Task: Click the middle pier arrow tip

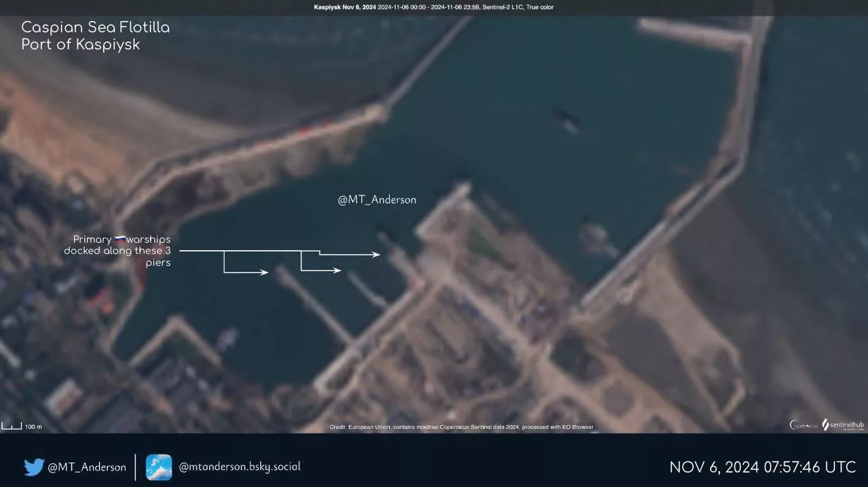Action: pos(338,271)
